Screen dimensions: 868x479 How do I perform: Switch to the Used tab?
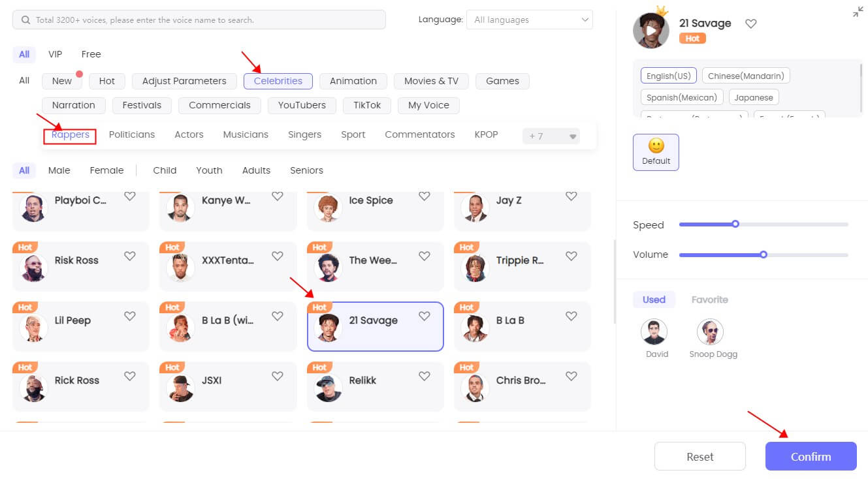coord(654,300)
